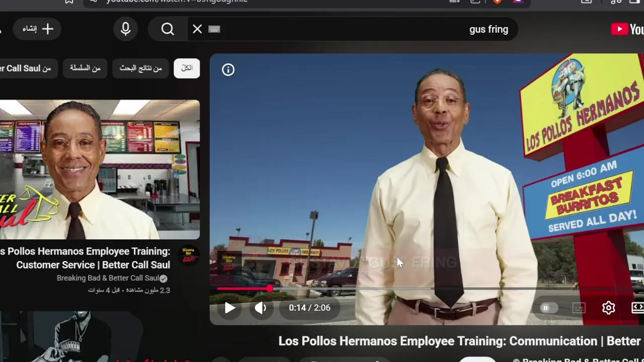
Task: Open the player settings gear
Action: point(608,308)
